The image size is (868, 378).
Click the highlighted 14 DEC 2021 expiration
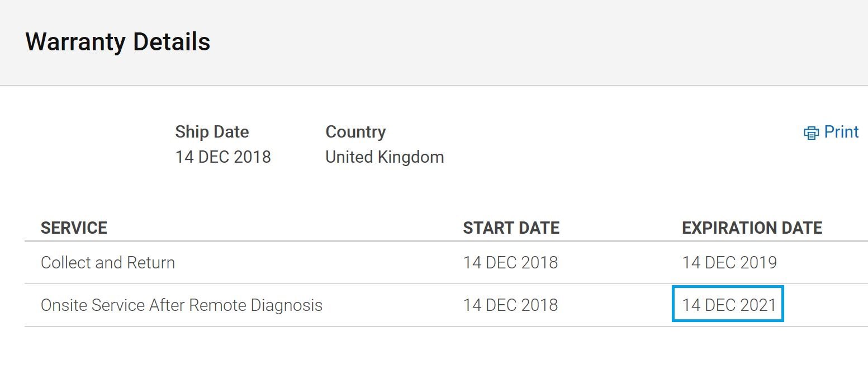(x=729, y=305)
